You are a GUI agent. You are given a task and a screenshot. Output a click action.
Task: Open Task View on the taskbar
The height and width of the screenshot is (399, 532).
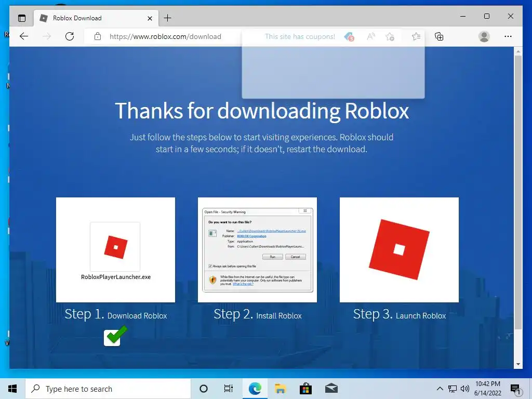229,389
